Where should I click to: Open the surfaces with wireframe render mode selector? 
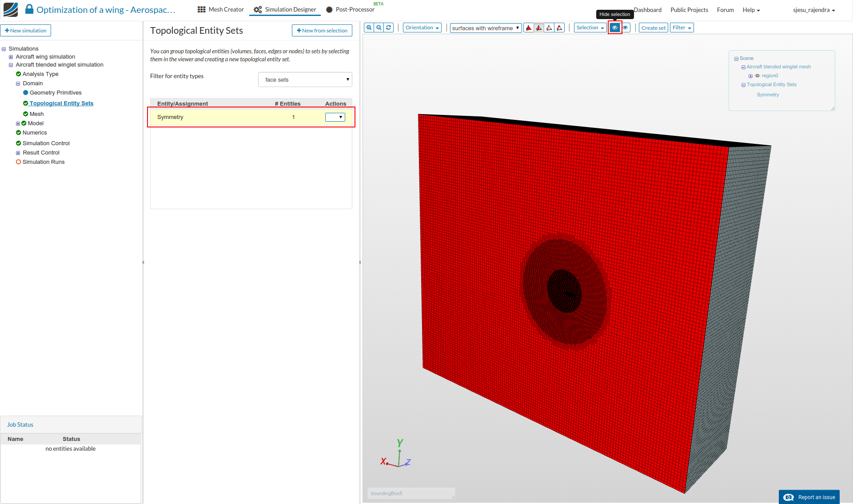point(485,28)
